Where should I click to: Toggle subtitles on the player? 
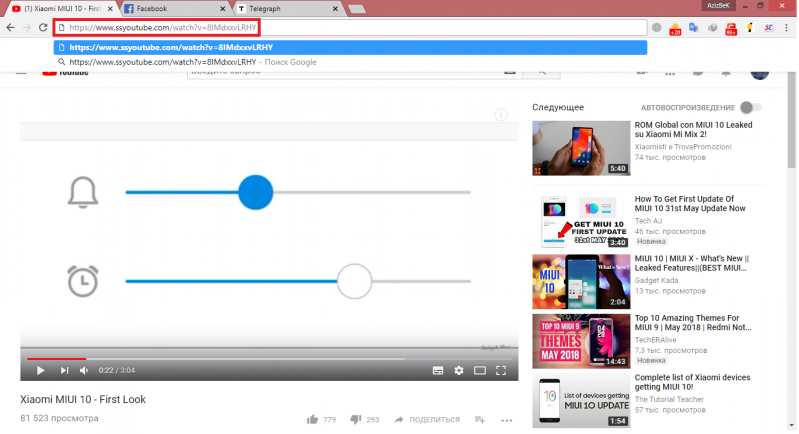(x=438, y=370)
